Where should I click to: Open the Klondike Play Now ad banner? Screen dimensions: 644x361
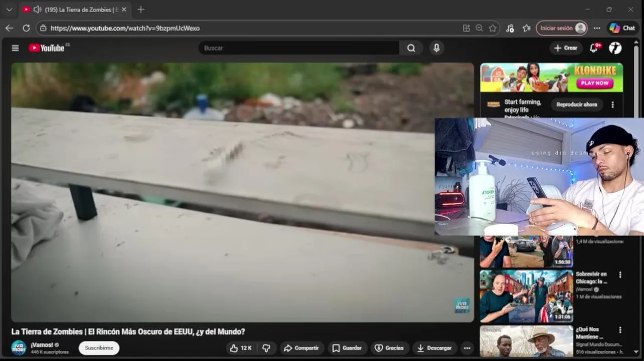[552, 78]
